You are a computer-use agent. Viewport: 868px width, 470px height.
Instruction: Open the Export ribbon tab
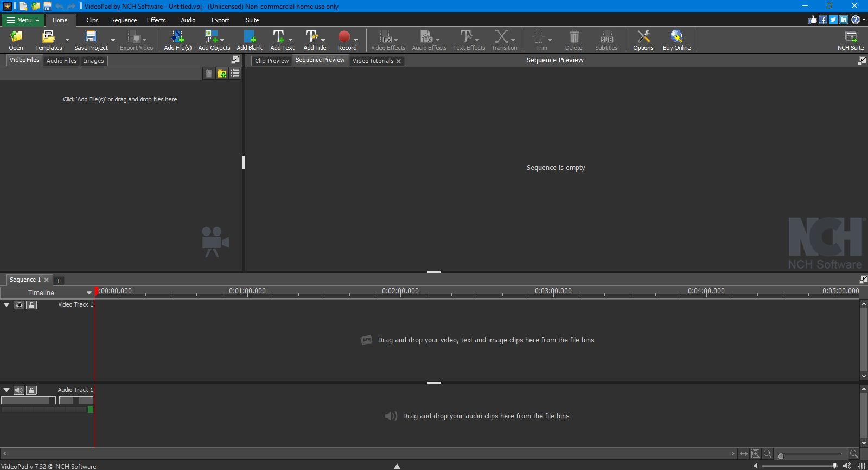[x=220, y=20]
